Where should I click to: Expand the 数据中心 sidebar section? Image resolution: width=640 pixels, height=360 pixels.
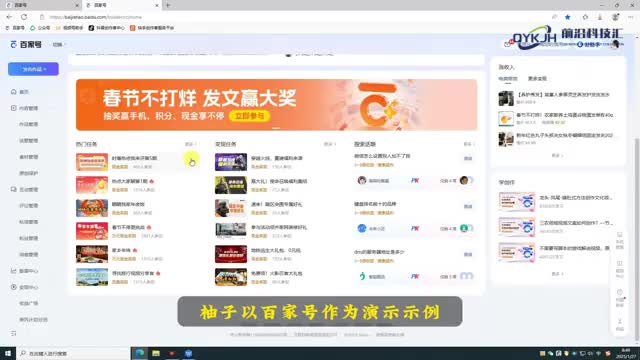point(28,271)
